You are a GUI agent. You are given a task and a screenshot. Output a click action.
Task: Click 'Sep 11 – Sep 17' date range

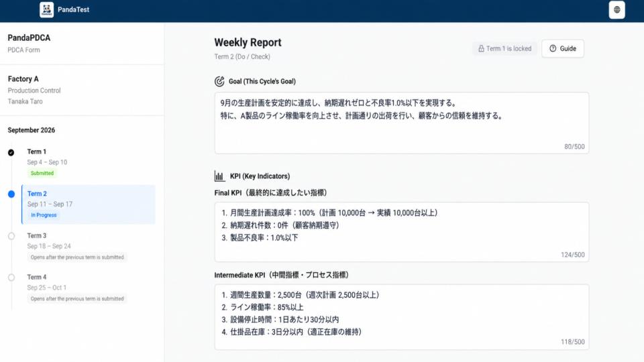(50, 204)
